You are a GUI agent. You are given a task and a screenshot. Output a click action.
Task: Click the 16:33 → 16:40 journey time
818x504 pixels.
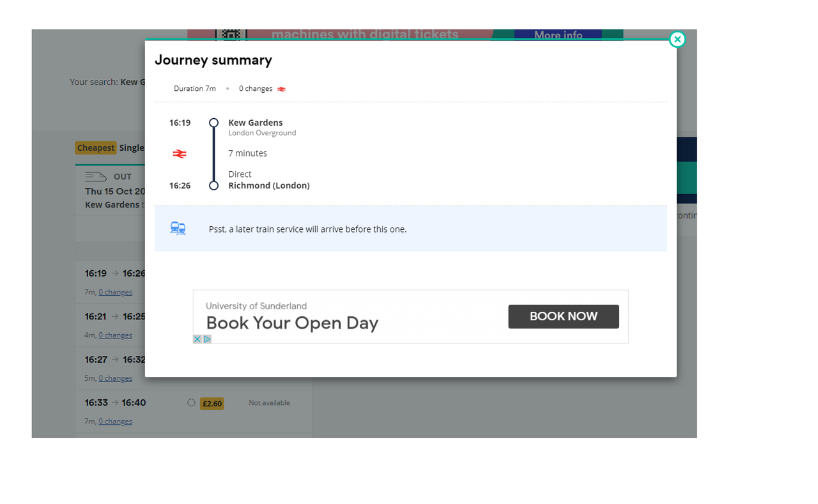115,402
